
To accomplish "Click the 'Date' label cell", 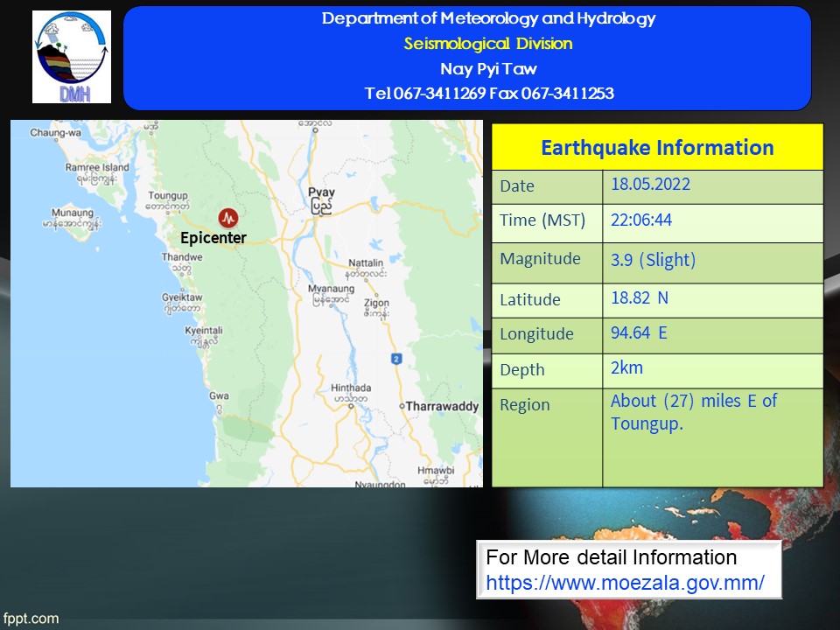I will [547, 187].
